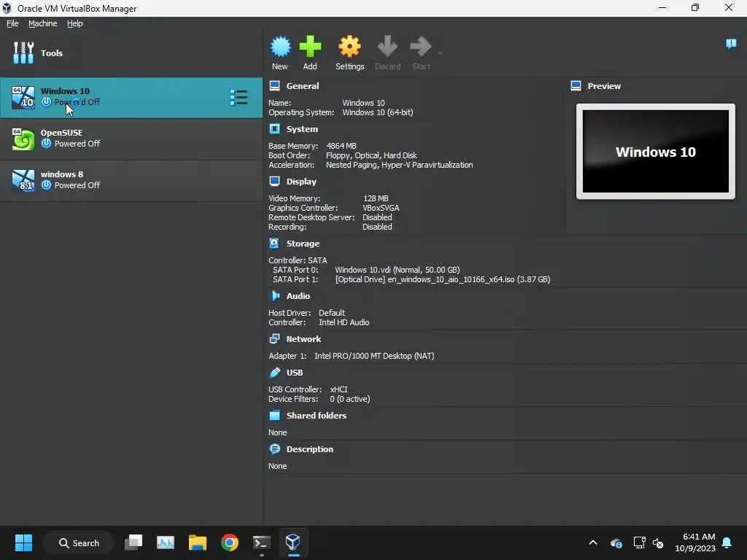Click OpenSUSE Powered Off status text
Viewport: 747px width, 560px height.
[x=77, y=144]
